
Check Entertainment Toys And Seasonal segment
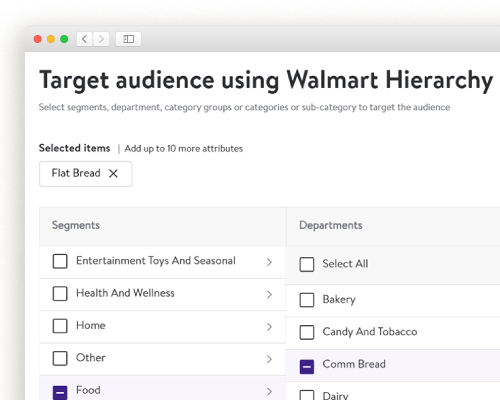60,261
